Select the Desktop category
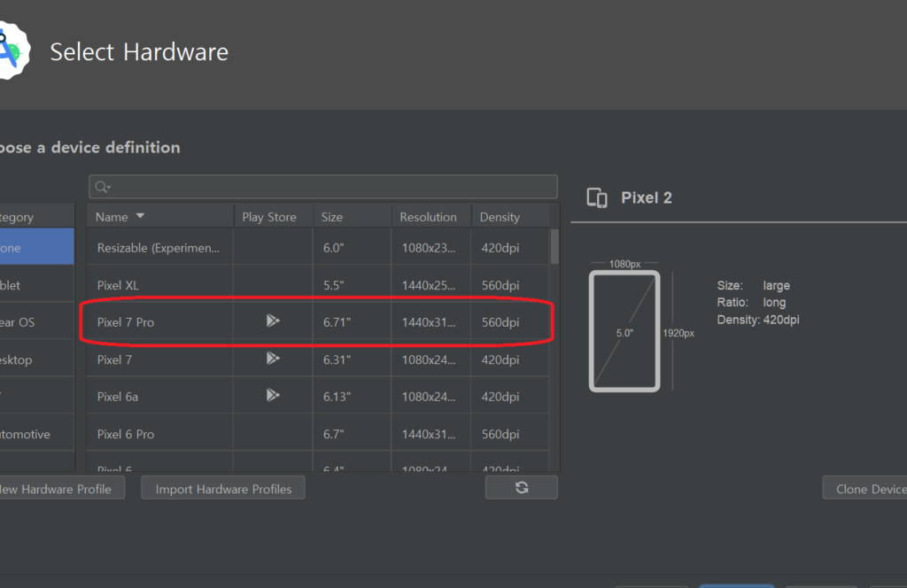 (x=37, y=360)
